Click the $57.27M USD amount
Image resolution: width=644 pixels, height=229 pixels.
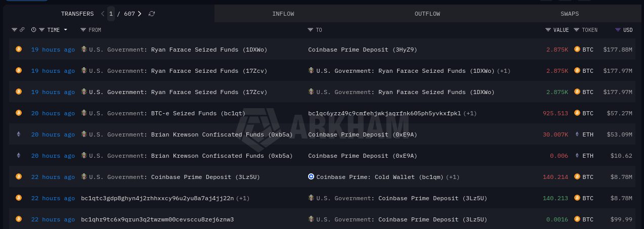tap(620, 113)
